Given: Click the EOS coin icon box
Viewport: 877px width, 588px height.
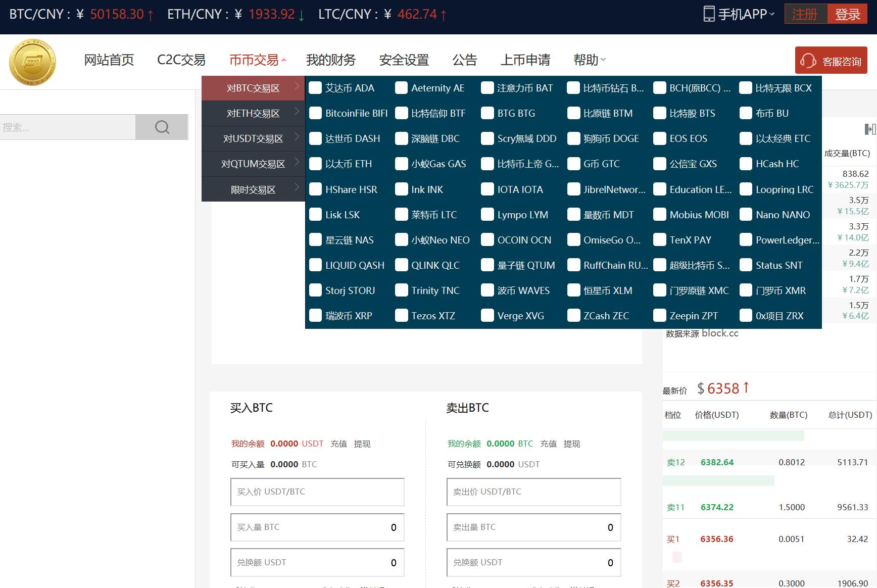Looking at the screenshot, I should pyautogui.click(x=659, y=138).
